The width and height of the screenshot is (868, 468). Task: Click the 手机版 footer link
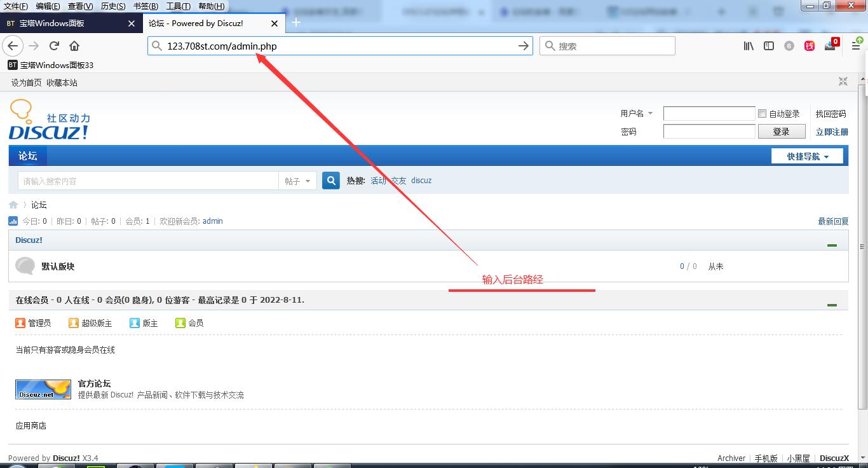(766, 458)
